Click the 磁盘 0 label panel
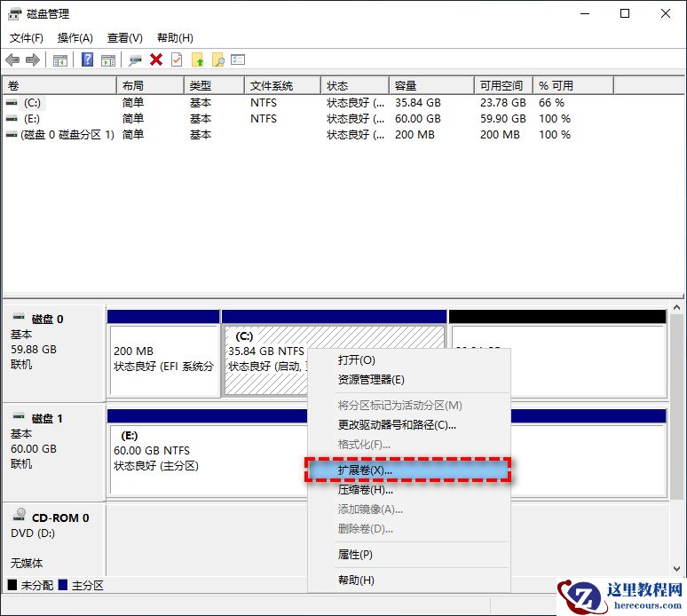 click(x=54, y=353)
